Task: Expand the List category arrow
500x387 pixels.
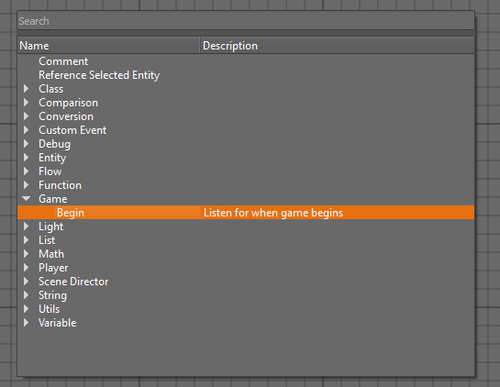Action: [x=26, y=240]
